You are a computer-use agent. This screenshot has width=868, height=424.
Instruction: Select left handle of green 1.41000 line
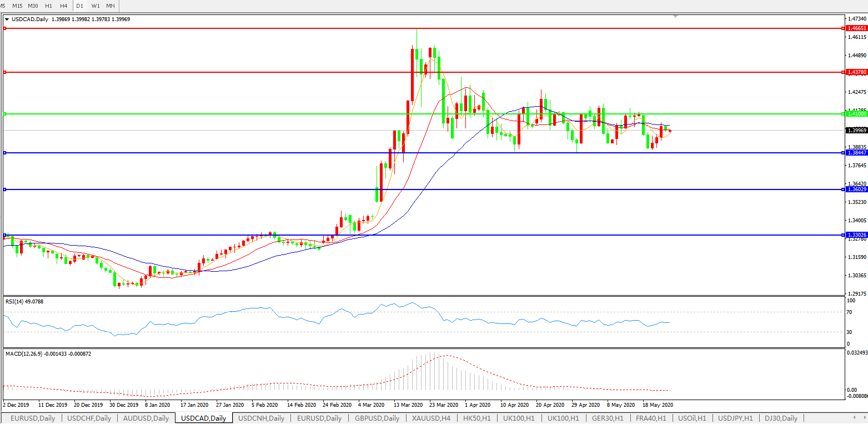click(x=4, y=114)
